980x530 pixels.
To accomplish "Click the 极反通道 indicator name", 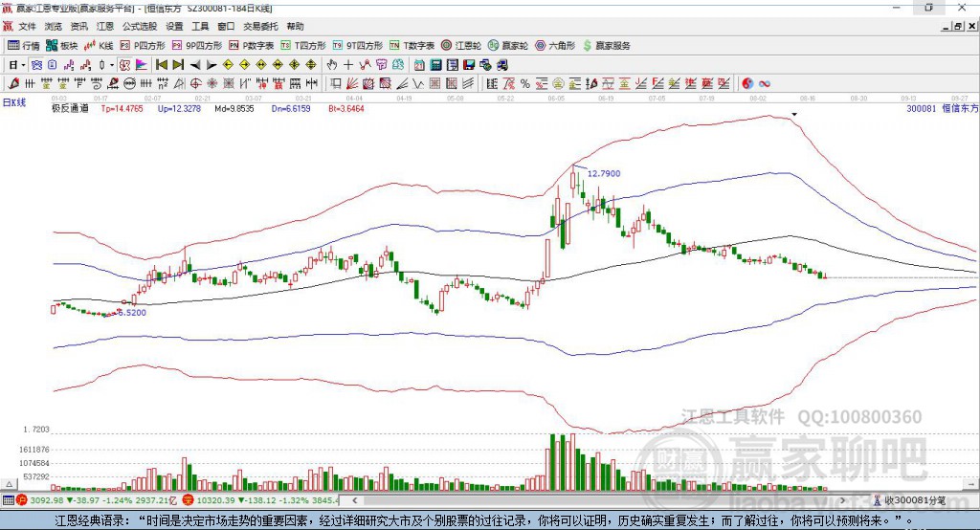I will (x=70, y=109).
